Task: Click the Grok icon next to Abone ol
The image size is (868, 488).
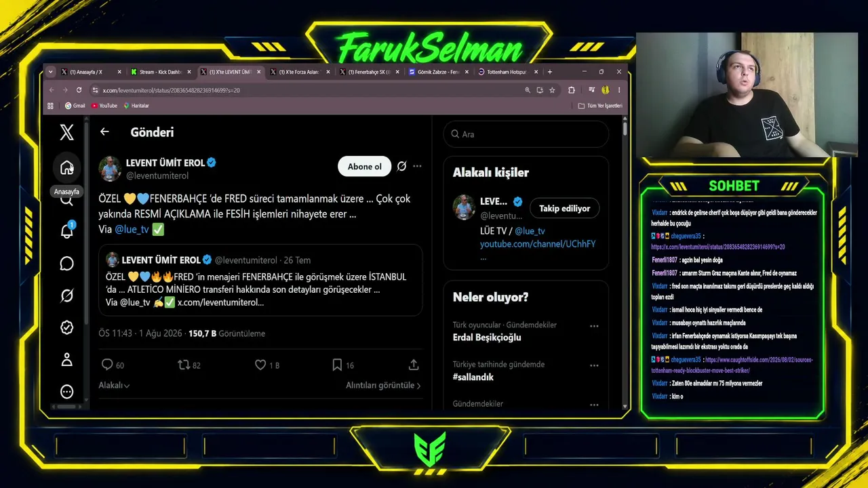Action: point(401,166)
